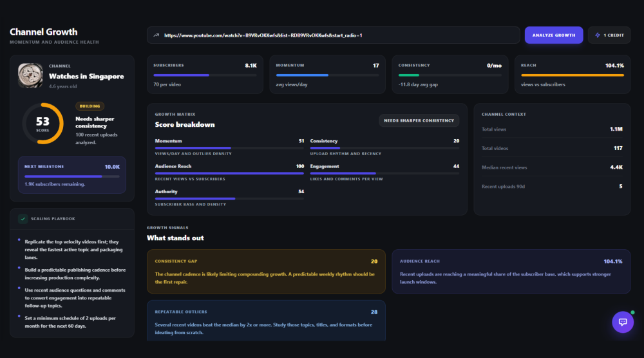Click the Engagement 44 score bar
The width and height of the screenshot is (644, 358).
pos(384,173)
